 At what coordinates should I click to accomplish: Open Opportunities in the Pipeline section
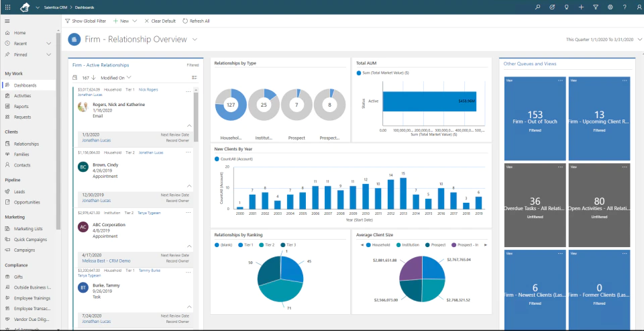click(x=27, y=202)
